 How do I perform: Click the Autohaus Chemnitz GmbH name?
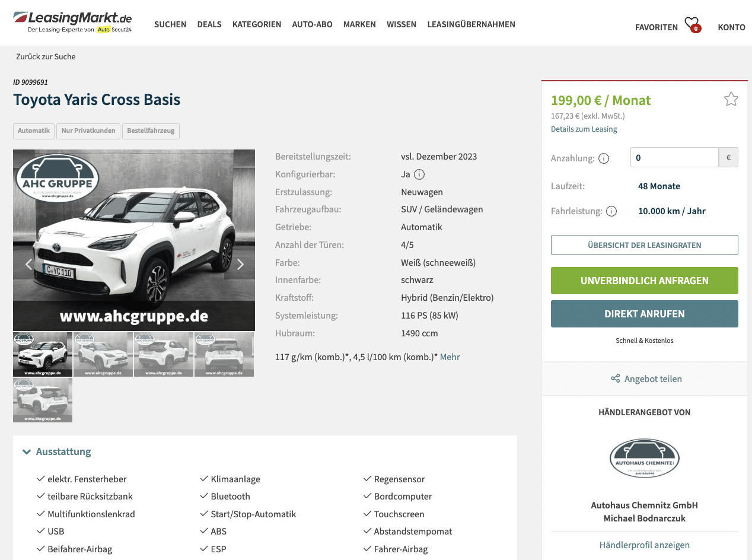(645, 505)
